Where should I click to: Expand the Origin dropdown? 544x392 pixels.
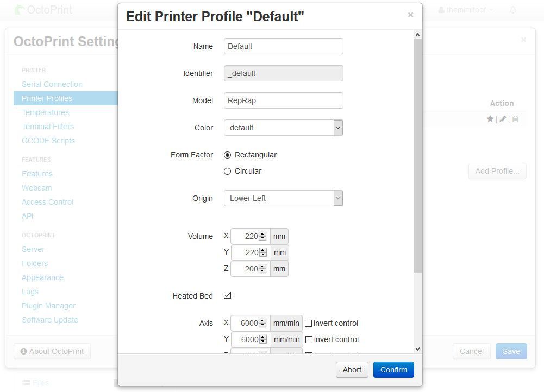283,198
